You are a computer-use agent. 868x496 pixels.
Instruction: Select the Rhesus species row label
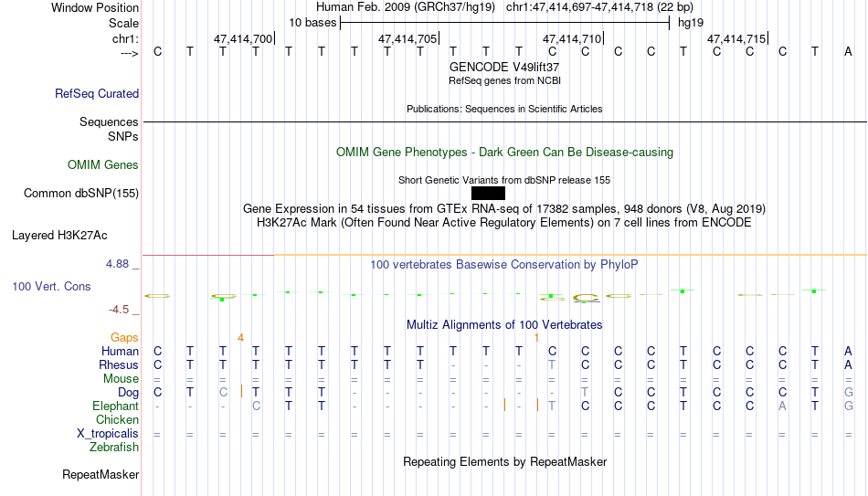[119, 365]
